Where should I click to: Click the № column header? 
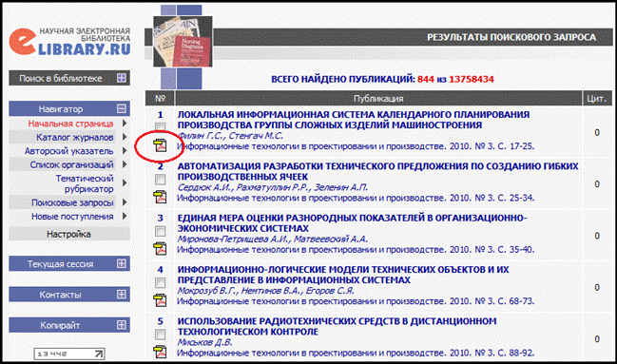coord(160,99)
